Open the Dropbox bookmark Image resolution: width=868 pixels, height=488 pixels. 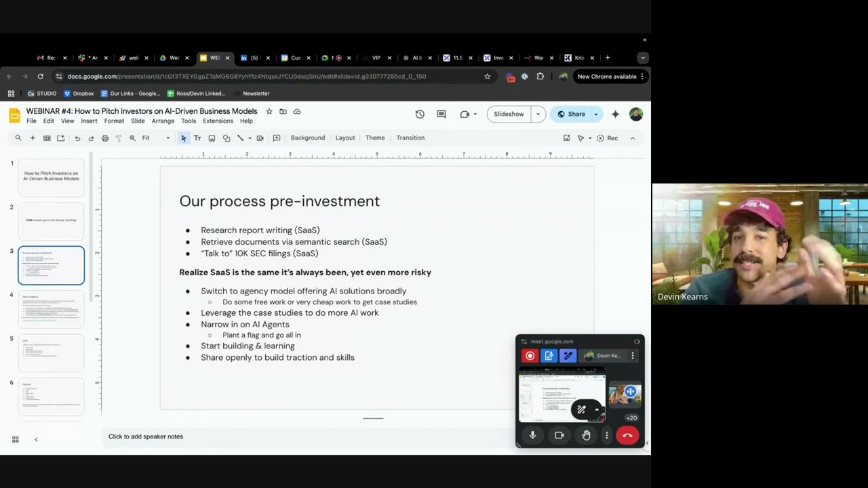pos(79,94)
